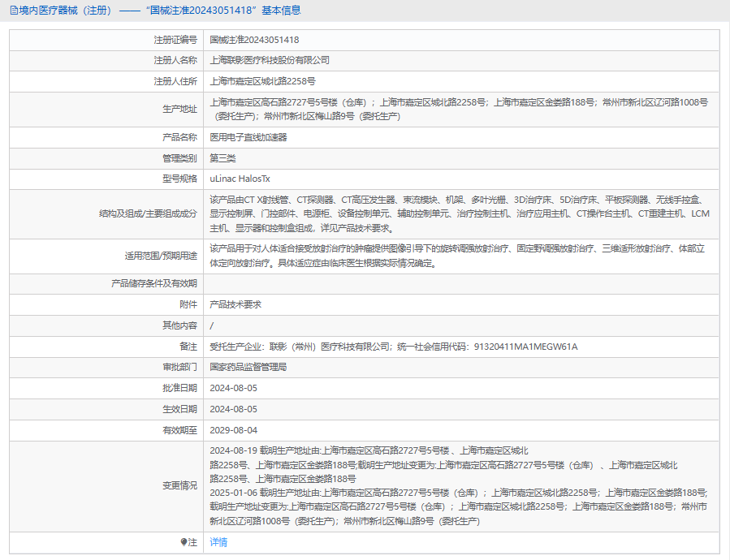Image resolution: width=730 pixels, height=560 pixels.
Task: Click the 生产地址 row label
Action: click(x=179, y=110)
